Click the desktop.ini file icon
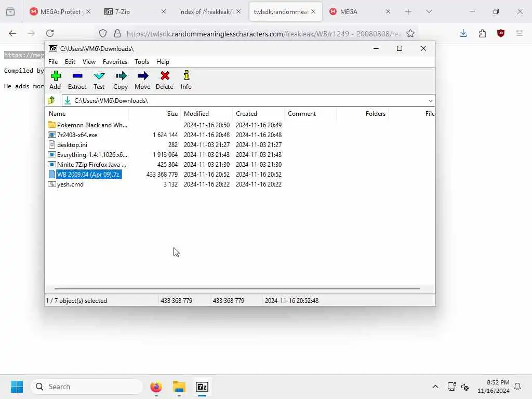The image size is (532, 399). click(51, 144)
